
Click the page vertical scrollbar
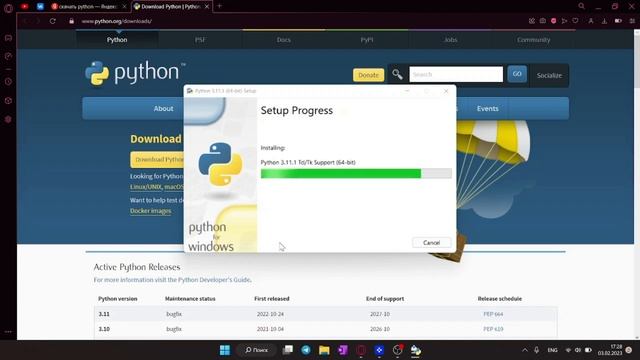[637, 184]
